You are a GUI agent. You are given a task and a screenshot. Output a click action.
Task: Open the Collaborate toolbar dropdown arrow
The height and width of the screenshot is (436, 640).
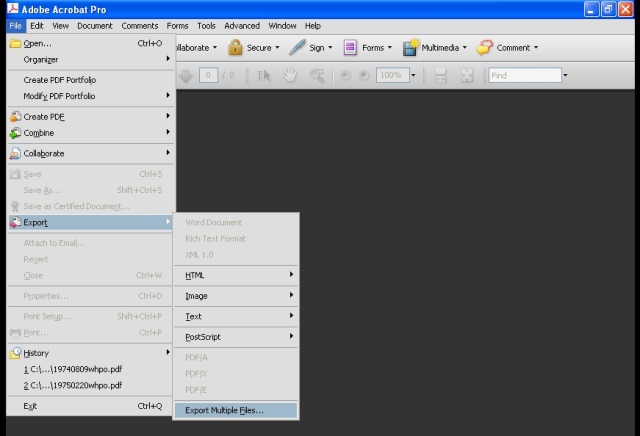(215, 47)
